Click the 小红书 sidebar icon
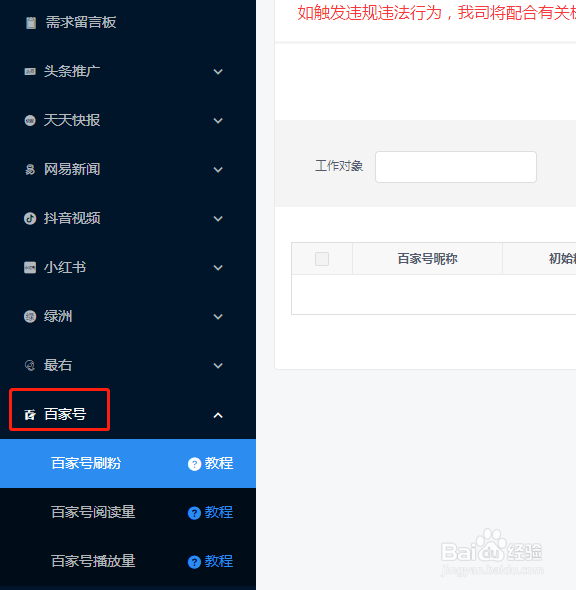This screenshot has width=576, height=590. (30, 268)
